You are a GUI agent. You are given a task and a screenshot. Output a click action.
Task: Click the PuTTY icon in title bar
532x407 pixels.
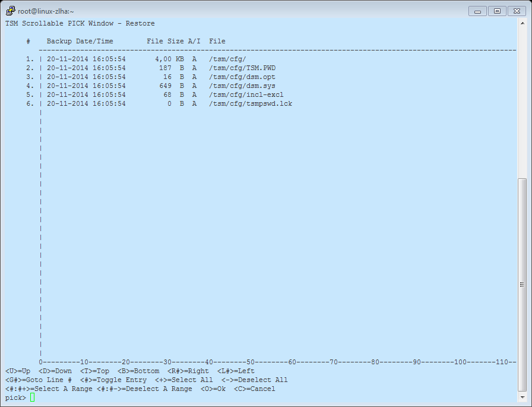coord(10,11)
